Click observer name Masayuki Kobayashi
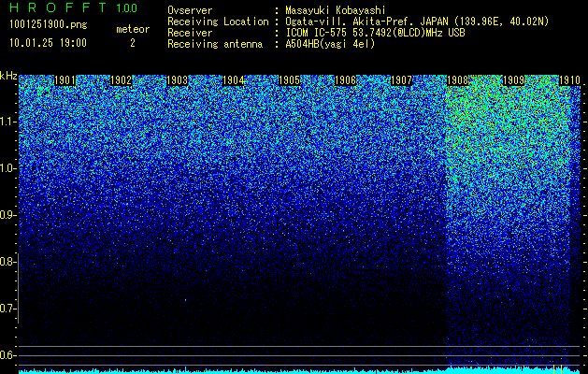This screenshot has height=374, width=588. 336,10
